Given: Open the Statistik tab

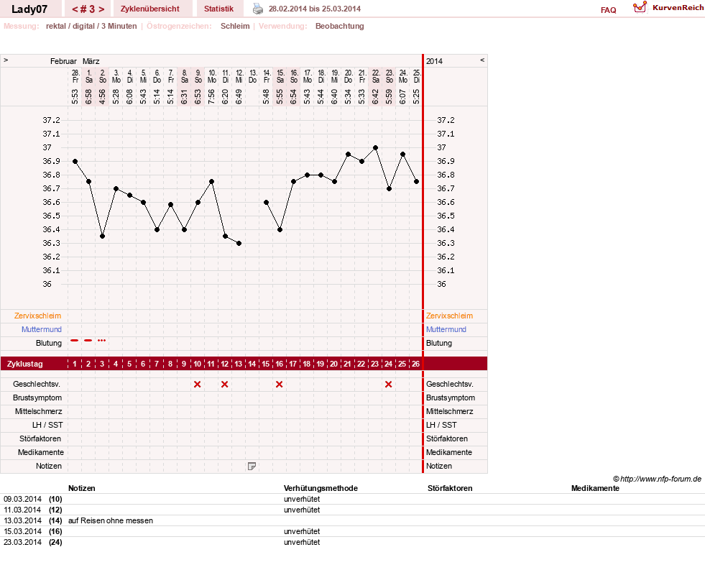Looking at the screenshot, I should pos(218,9).
